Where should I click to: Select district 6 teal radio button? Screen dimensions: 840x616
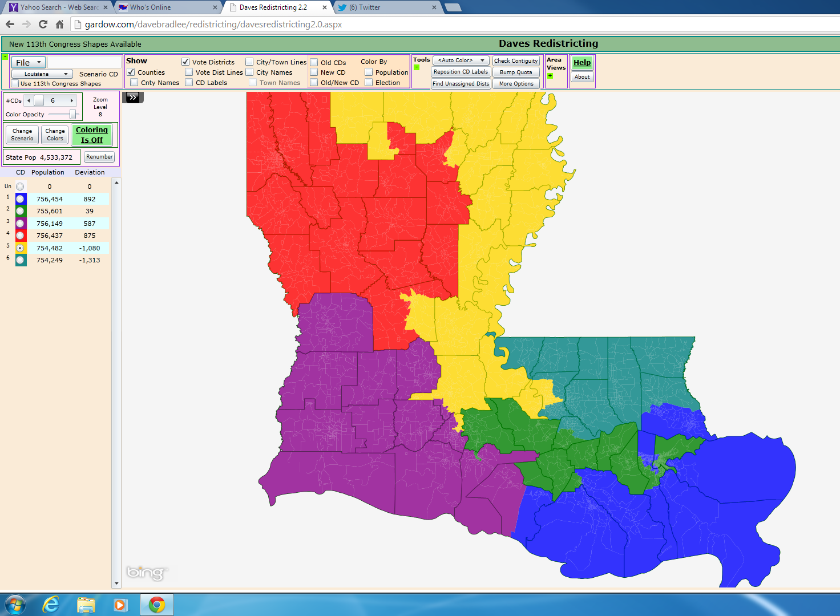click(x=21, y=260)
